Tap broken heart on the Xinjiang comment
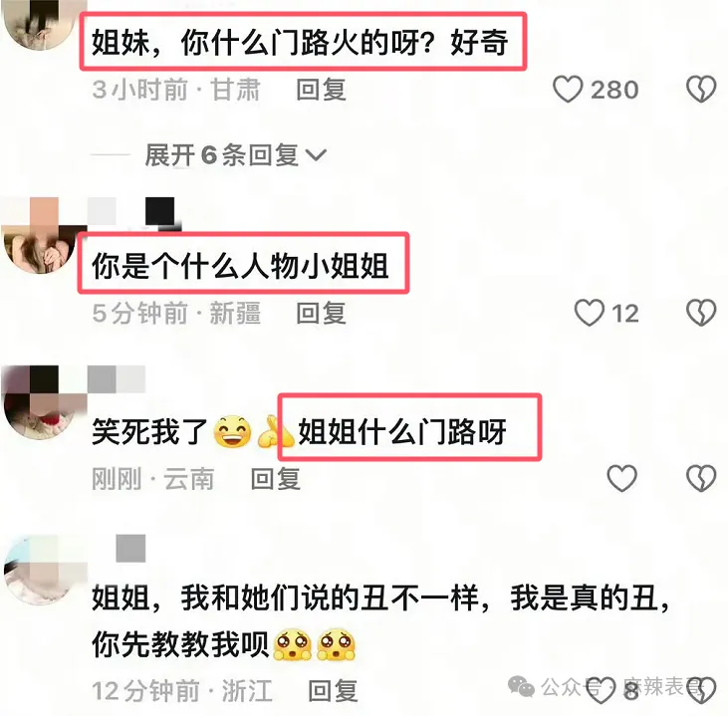 [701, 313]
